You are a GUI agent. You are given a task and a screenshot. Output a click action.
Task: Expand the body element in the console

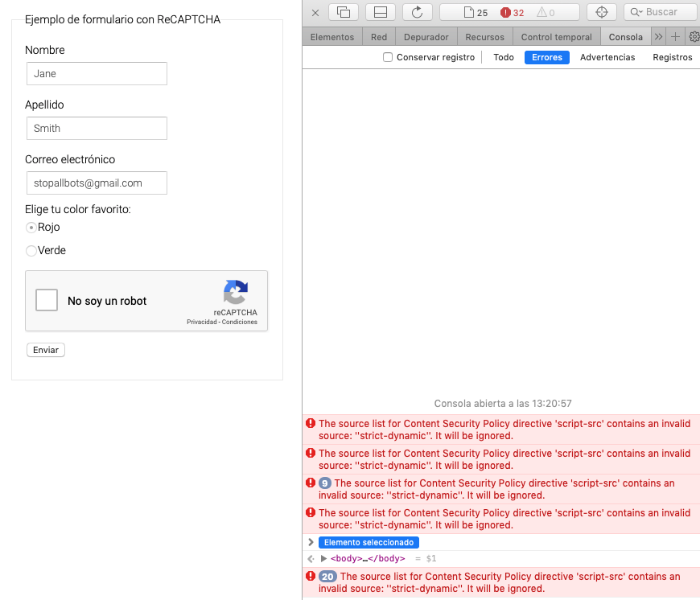[x=325, y=558]
